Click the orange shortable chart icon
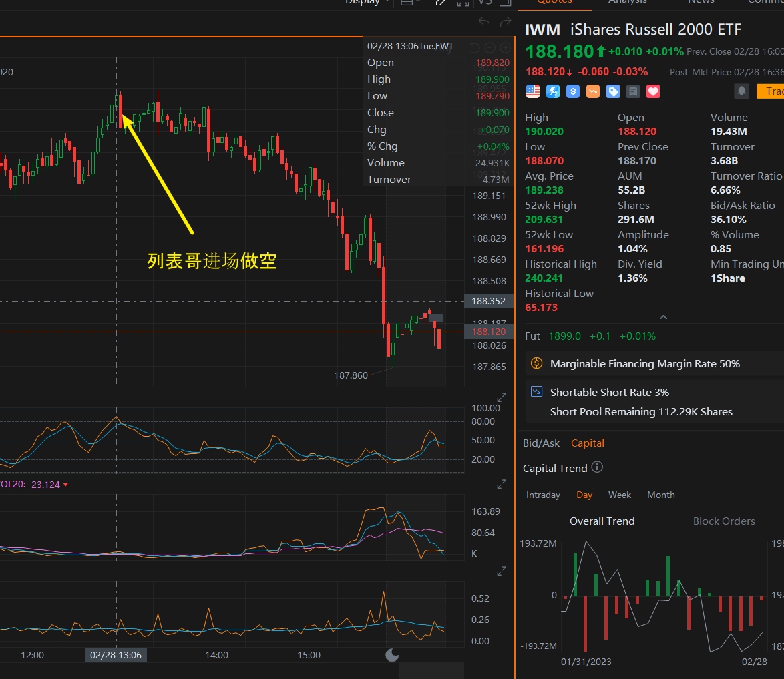Viewport: 784px width, 679px height. 593,91
